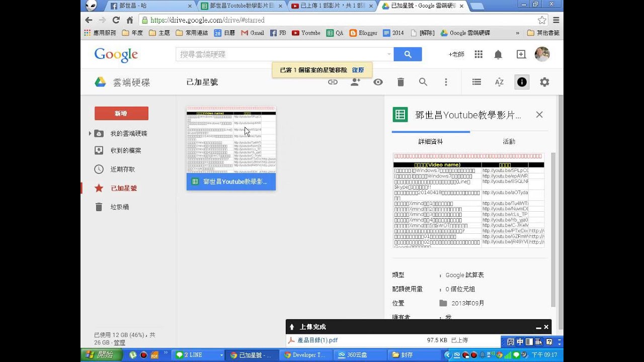Open 我的雲端硬碟 in sidebar
Screen dimensions: 644x362
coord(129,133)
